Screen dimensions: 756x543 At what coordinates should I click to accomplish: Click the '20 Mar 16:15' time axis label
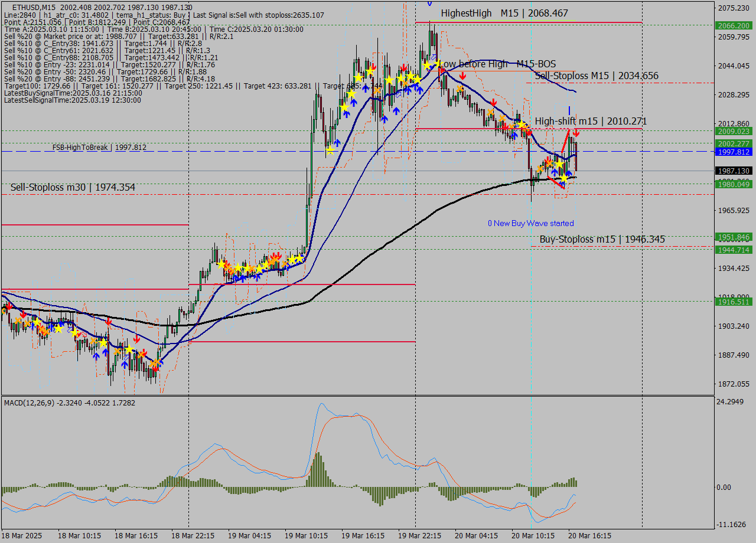590,535
